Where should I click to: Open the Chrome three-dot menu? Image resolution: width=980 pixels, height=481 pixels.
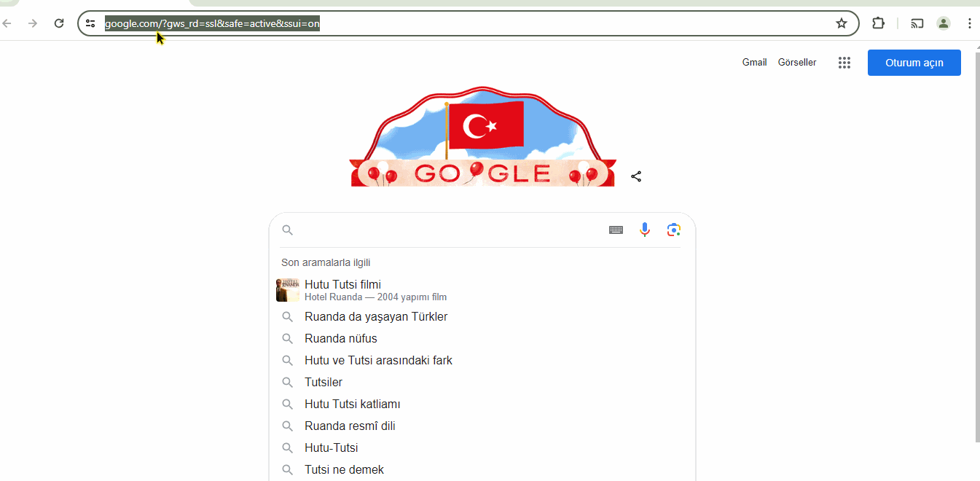point(969,23)
